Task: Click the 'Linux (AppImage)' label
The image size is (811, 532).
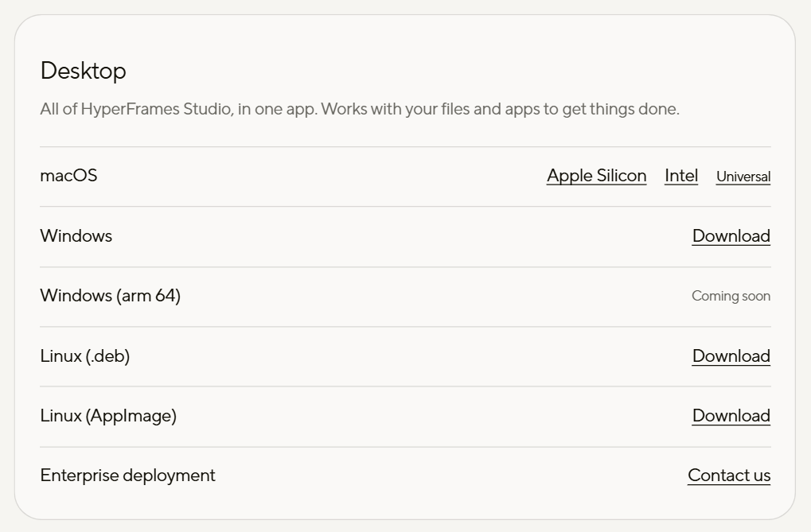Action: (108, 416)
